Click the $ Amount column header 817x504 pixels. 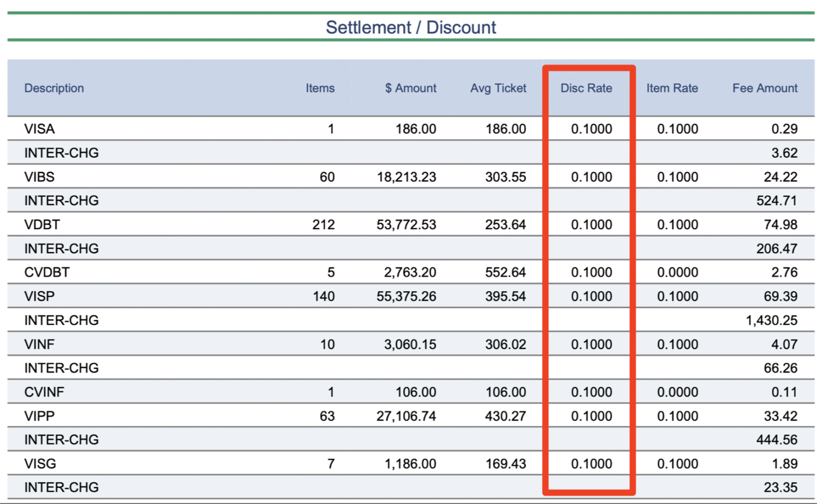[411, 88]
